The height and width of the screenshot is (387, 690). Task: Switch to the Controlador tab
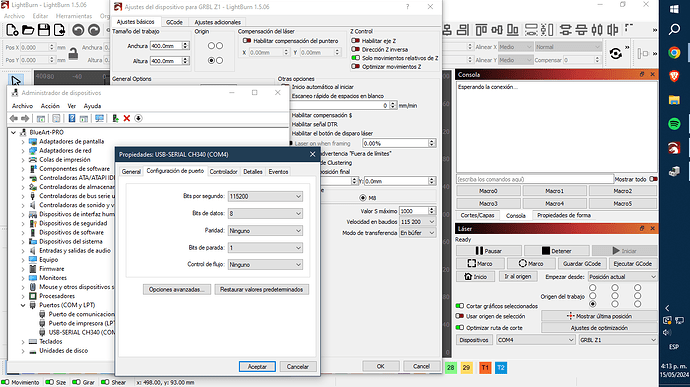coord(223,172)
